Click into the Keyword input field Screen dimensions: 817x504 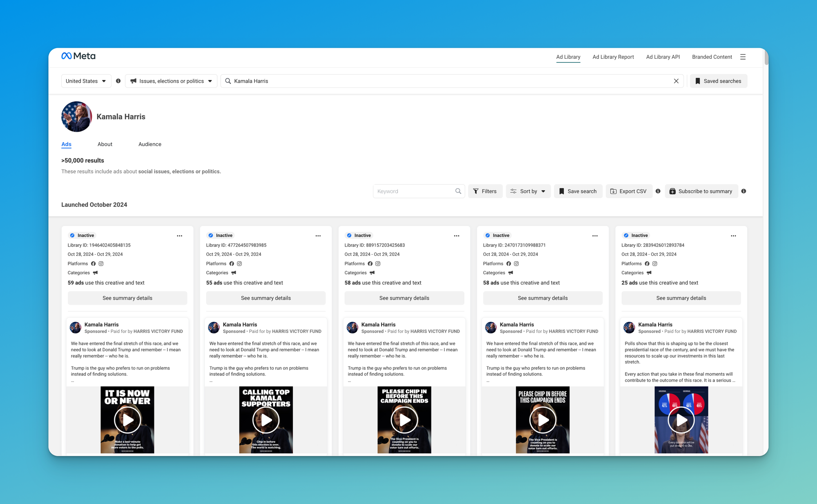[x=413, y=191]
